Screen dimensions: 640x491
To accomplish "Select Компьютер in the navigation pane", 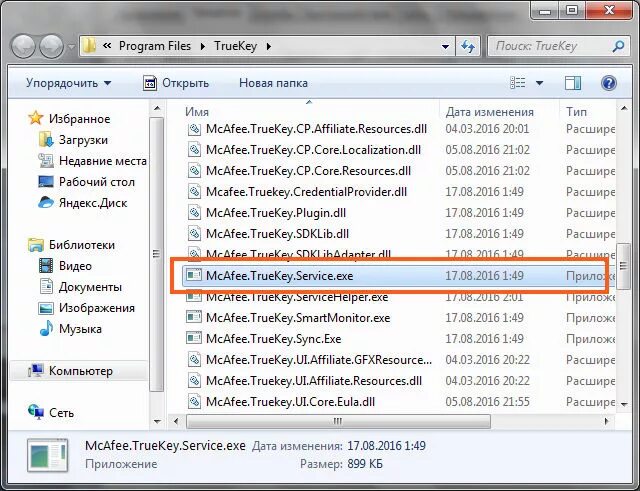I will [x=78, y=371].
